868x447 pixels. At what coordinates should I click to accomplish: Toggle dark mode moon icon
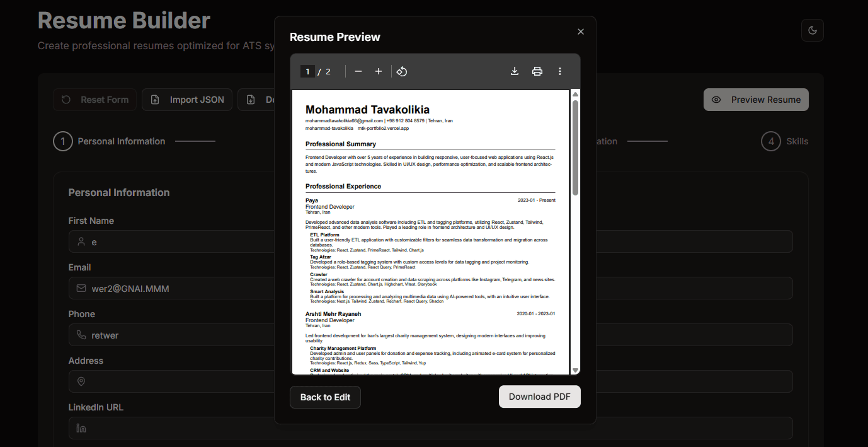[x=813, y=30]
